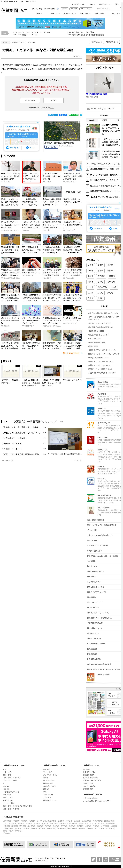Open the red-bordered memory decline ad thumbnail

click(x=31, y=171)
